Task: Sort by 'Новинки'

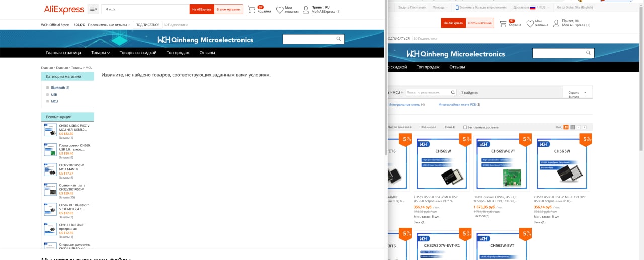Action: (428, 127)
